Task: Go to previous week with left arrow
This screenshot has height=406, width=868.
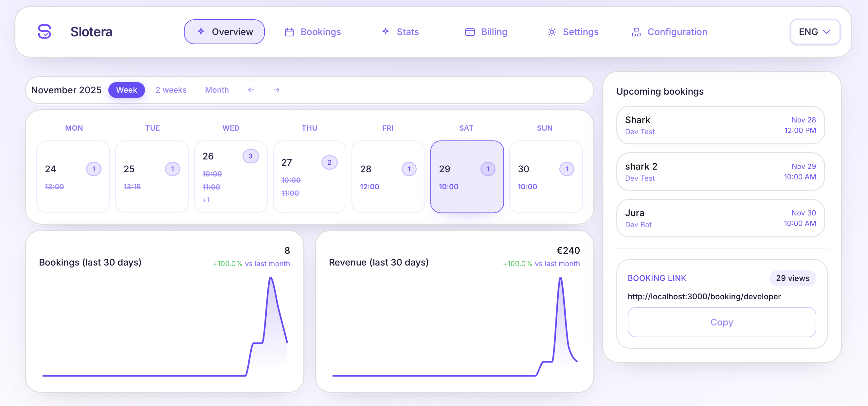Action: pyautogui.click(x=251, y=90)
